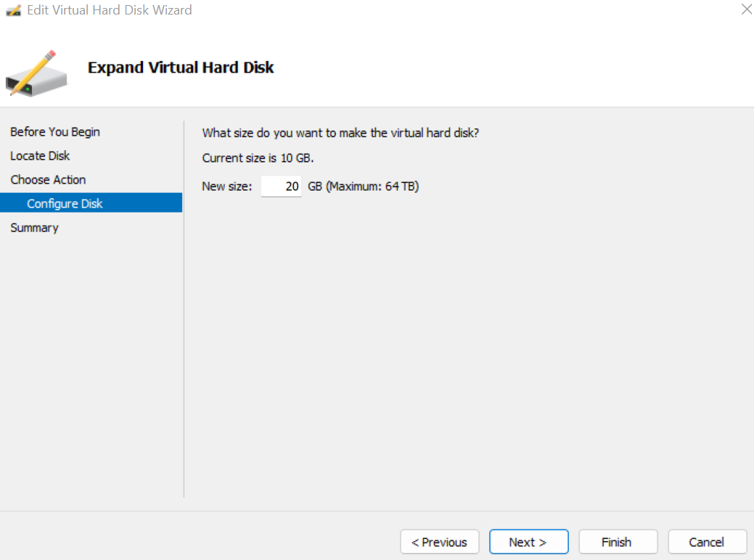This screenshot has width=754, height=560.
Task: Click the Expand Virtual Hard Disk heading
Action: (x=180, y=67)
